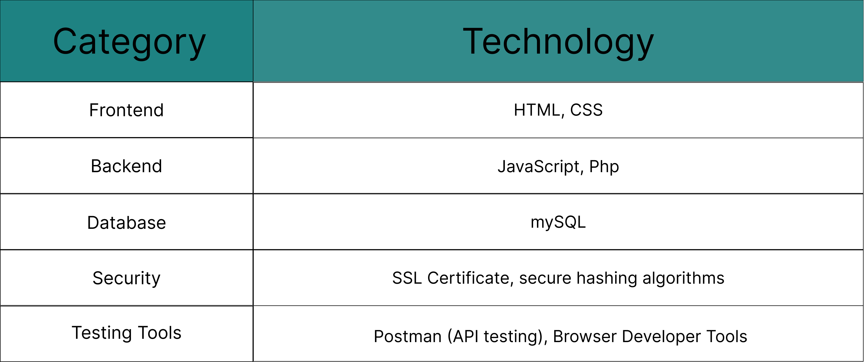Screen dimensions: 868x362
Task: Select the word Certificate
Action: pos(470,278)
